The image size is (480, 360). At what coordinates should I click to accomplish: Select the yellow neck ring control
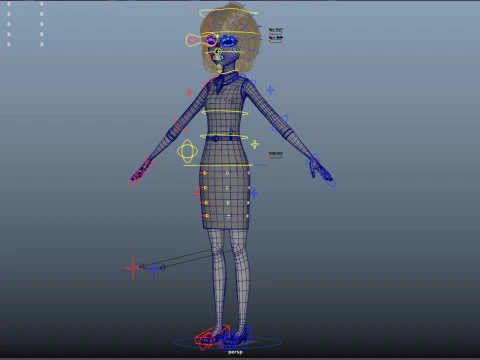point(228,71)
